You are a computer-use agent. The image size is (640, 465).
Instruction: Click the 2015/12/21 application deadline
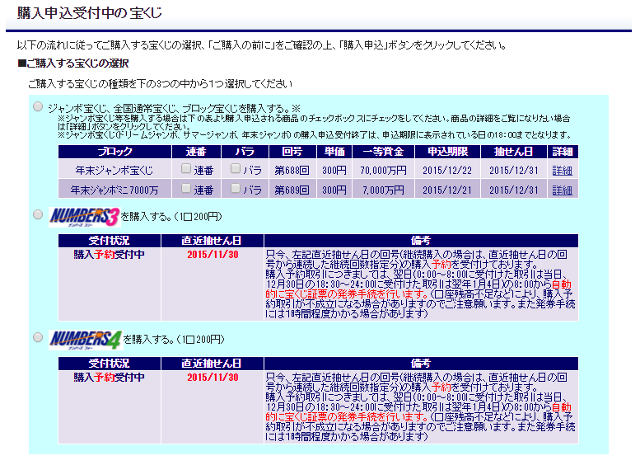[447, 190]
